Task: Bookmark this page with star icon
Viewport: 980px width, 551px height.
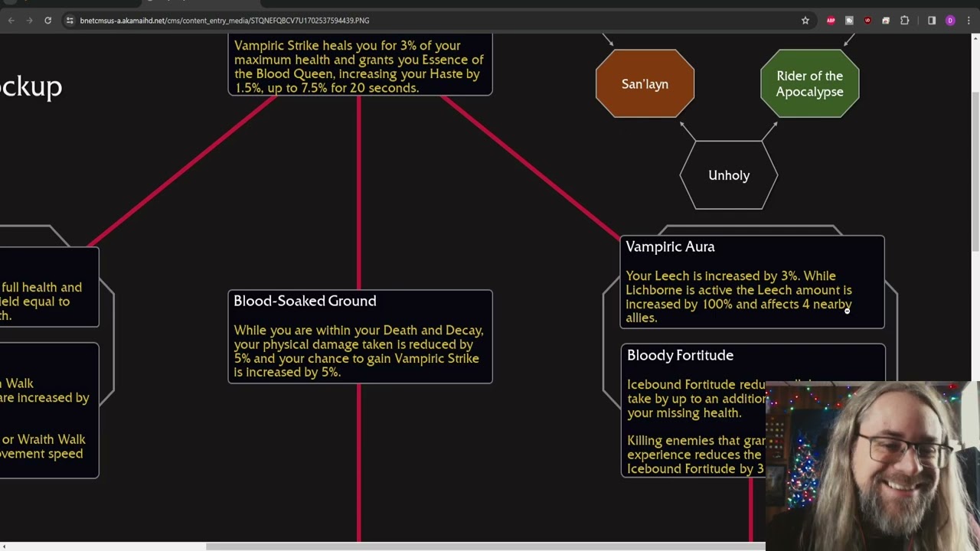Action: coord(805,21)
